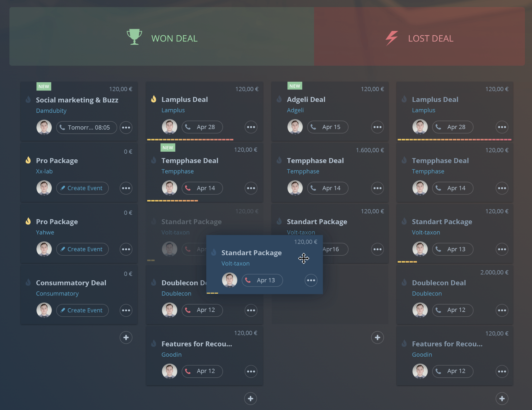The width and height of the screenshot is (532, 410).
Task: Click NEW badge on Social marketing & Buzz
Action: click(44, 86)
